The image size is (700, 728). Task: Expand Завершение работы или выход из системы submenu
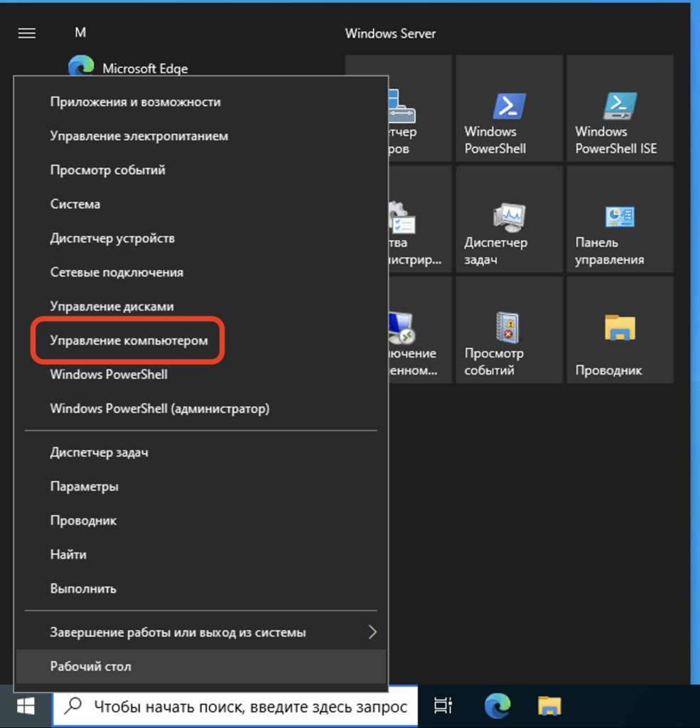[201, 632]
